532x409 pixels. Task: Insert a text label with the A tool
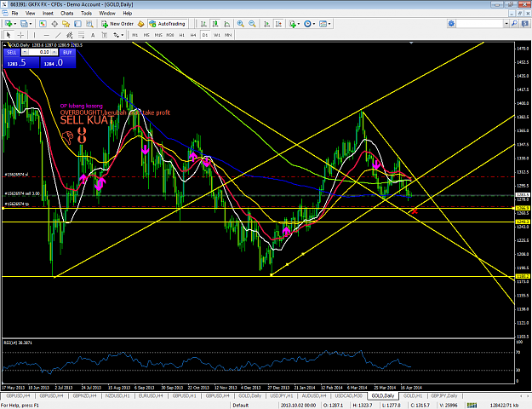[93, 35]
